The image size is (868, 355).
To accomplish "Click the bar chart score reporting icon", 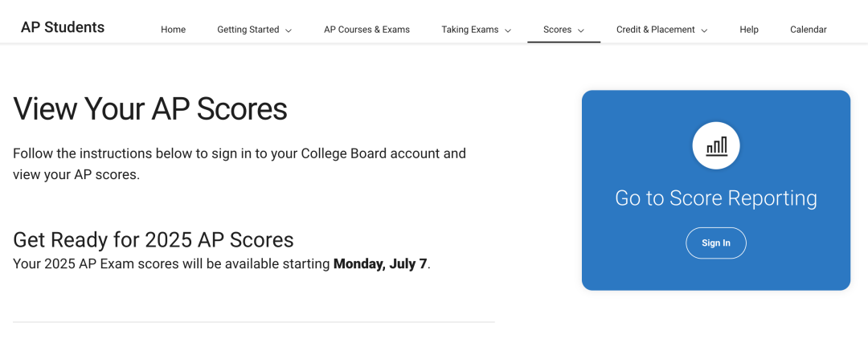I will (716, 146).
